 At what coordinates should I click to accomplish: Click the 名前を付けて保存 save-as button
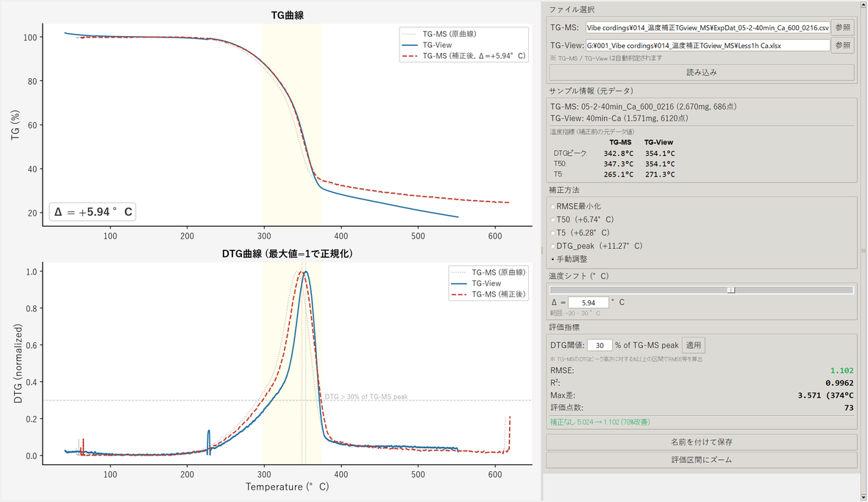point(701,442)
